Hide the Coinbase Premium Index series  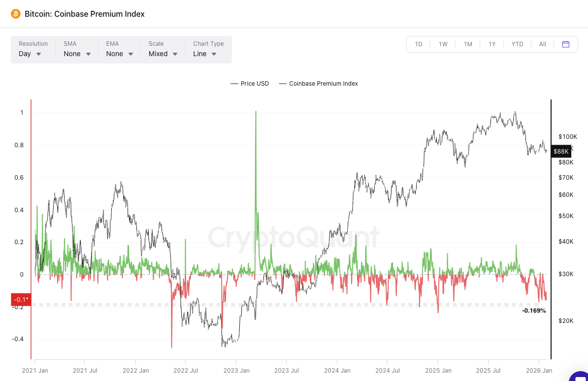pyautogui.click(x=323, y=83)
